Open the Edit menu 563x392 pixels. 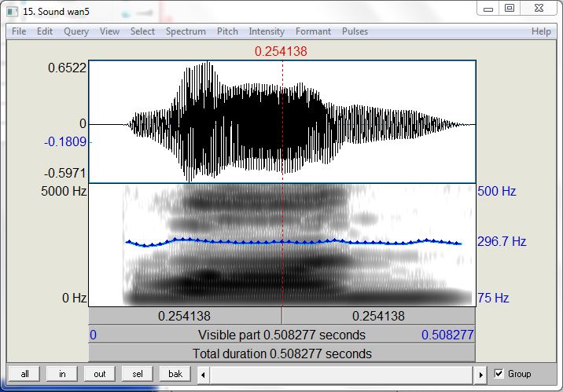tap(45, 31)
